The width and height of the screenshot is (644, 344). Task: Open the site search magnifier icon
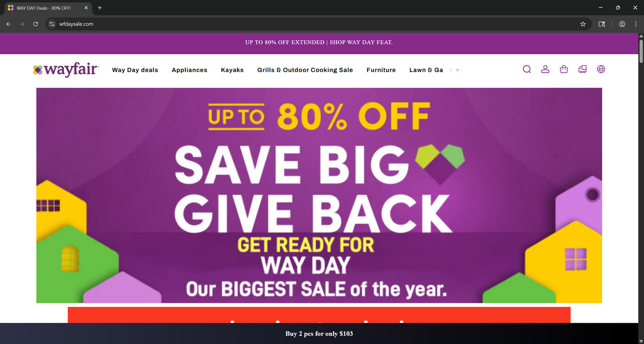[x=527, y=69]
